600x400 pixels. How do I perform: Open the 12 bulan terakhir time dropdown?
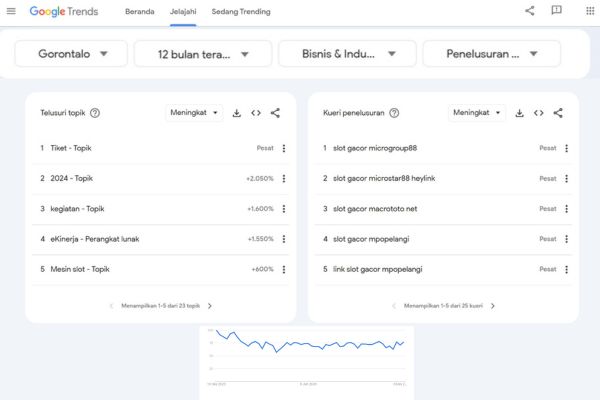click(201, 54)
